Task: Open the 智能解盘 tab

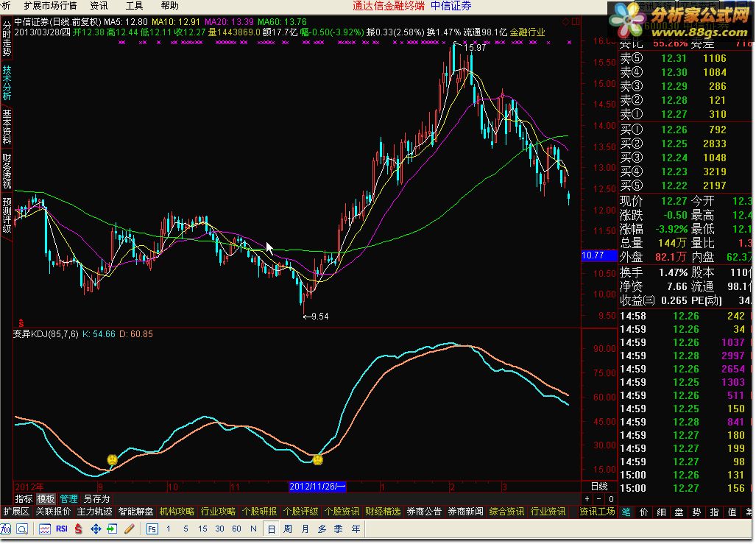Action: 136,512
